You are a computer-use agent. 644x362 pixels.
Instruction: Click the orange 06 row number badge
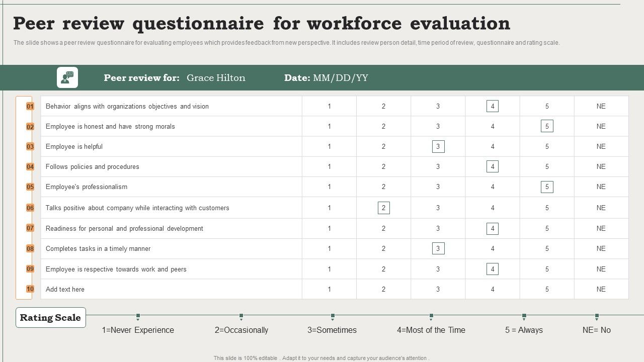pyautogui.click(x=30, y=208)
